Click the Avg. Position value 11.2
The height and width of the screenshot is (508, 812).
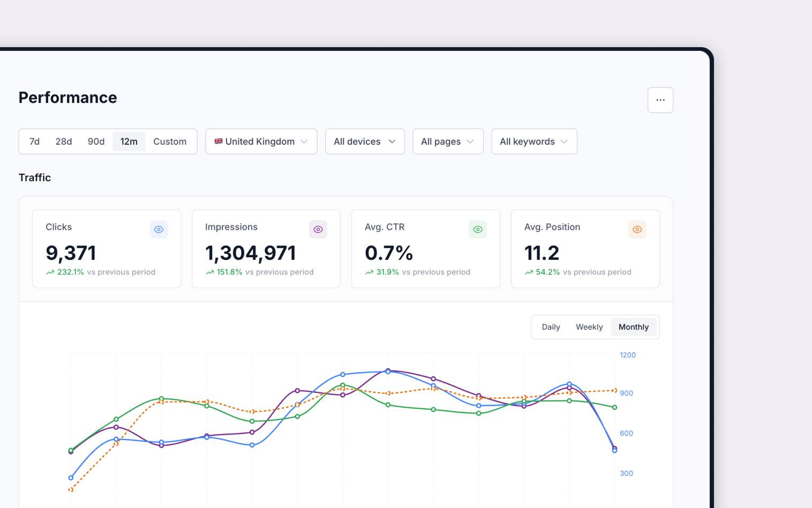542,253
